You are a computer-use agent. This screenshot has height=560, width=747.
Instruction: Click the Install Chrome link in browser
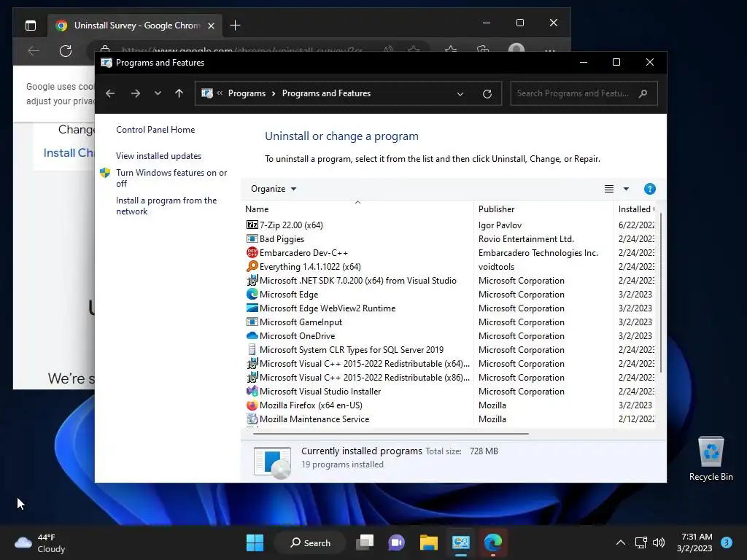click(68, 153)
